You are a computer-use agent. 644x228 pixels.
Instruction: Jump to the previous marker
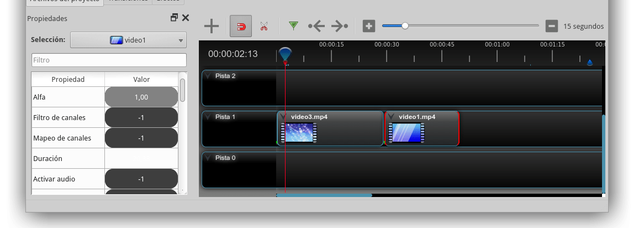pos(316,26)
